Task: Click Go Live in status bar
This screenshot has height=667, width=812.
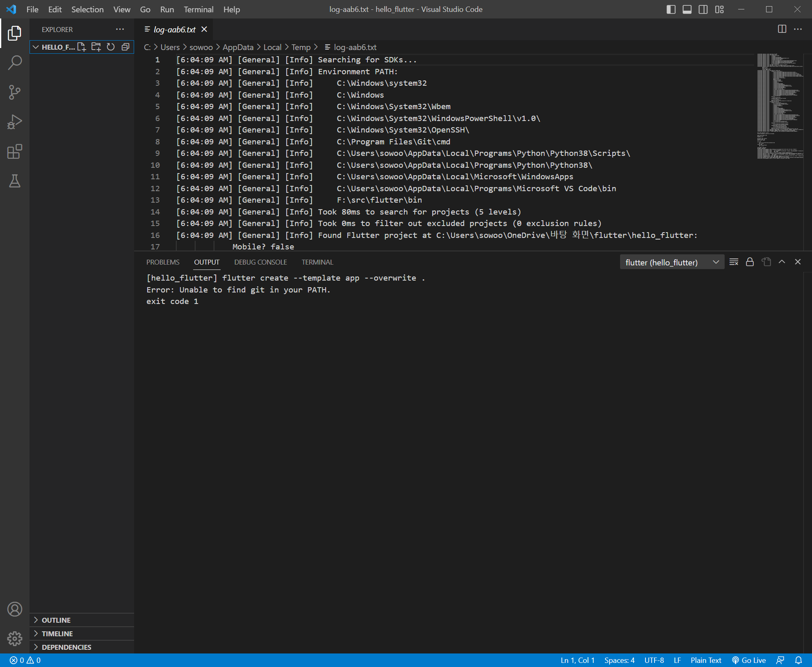Action: tap(749, 660)
